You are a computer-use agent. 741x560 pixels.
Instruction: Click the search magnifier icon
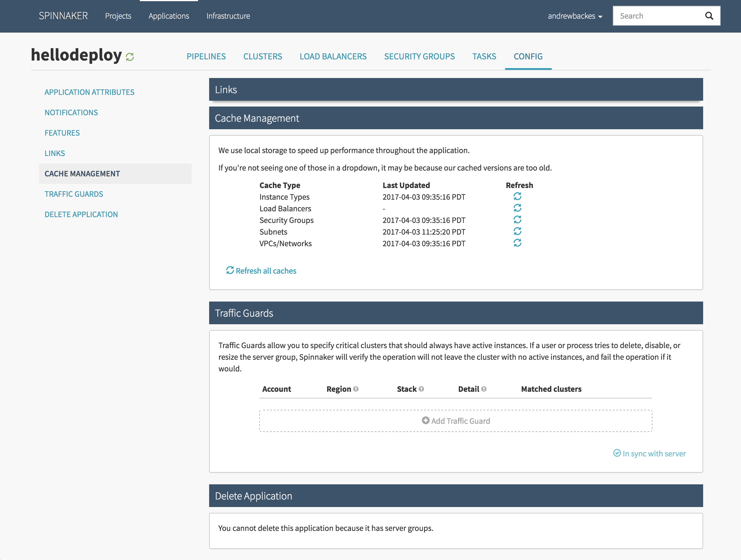point(709,16)
